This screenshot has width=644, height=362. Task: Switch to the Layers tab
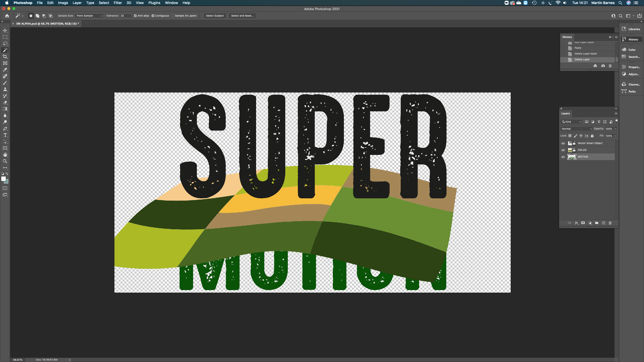[x=566, y=113]
